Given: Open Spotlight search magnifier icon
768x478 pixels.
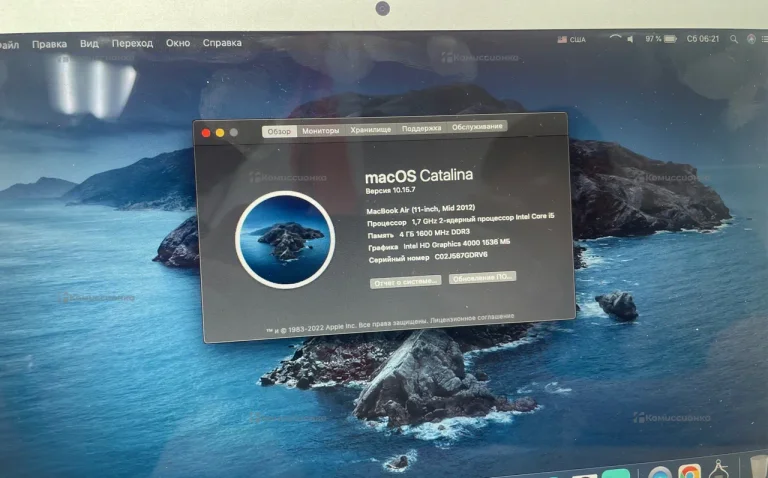Looking at the screenshot, I should [x=733, y=39].
